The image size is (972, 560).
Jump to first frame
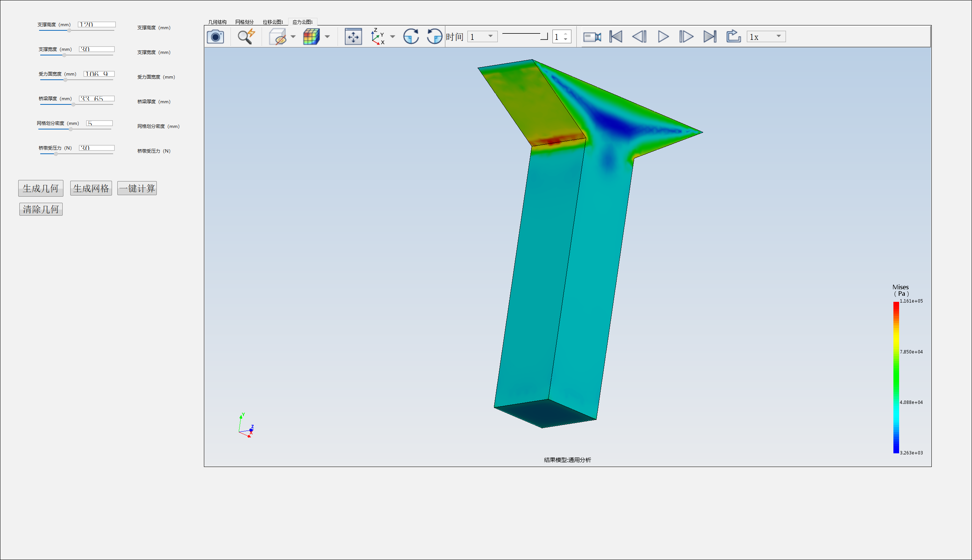pyautogui.click(x=616, y=36)
